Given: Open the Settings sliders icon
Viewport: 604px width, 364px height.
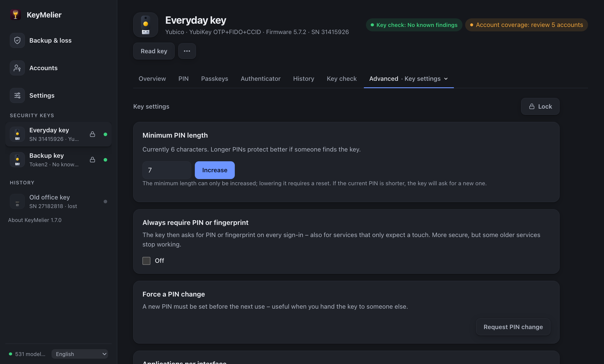Looking at the screenshot, I should pyautogui.click(x=17, y=95).
